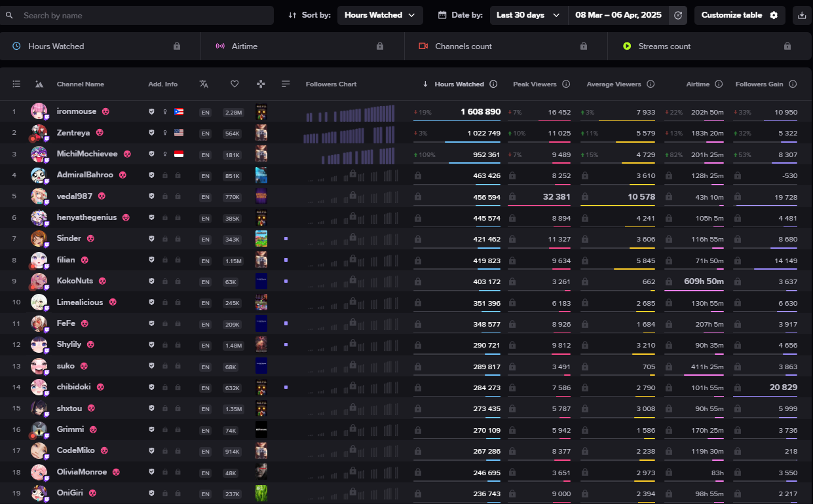This screenshot has width=813, height=504.
Task: Select the Streams count summary card
Action: coord(710,46)
